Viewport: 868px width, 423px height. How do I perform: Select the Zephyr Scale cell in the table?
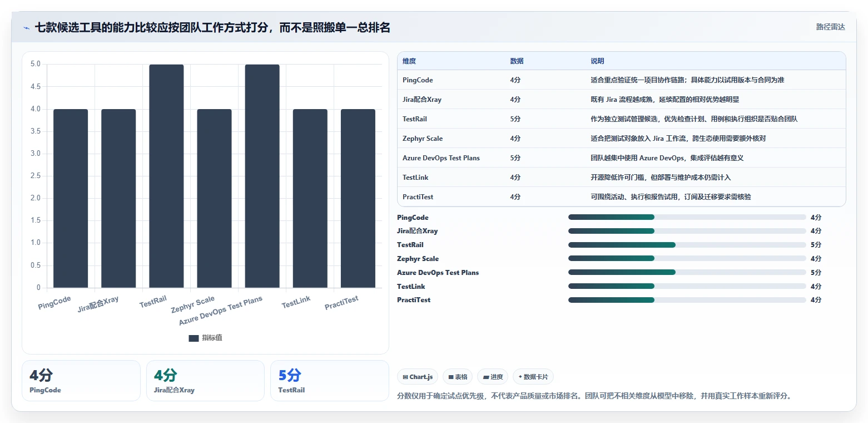point(423,139)
